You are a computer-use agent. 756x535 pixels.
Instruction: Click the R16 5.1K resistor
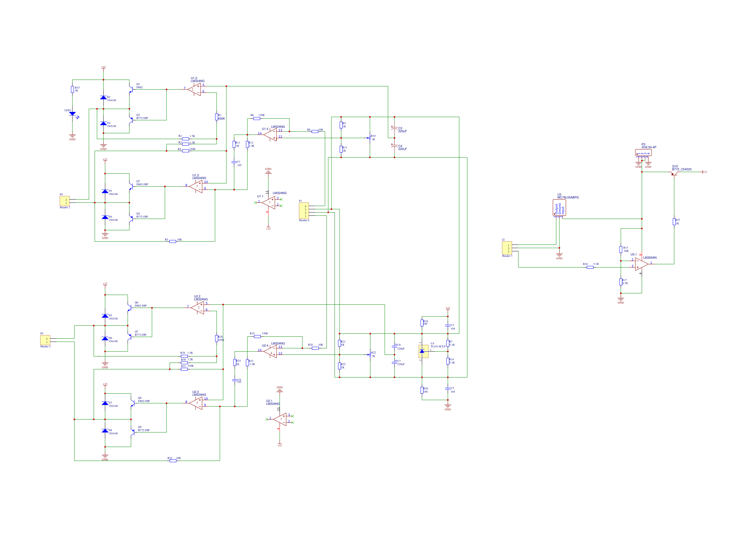[x=590, y=267]
